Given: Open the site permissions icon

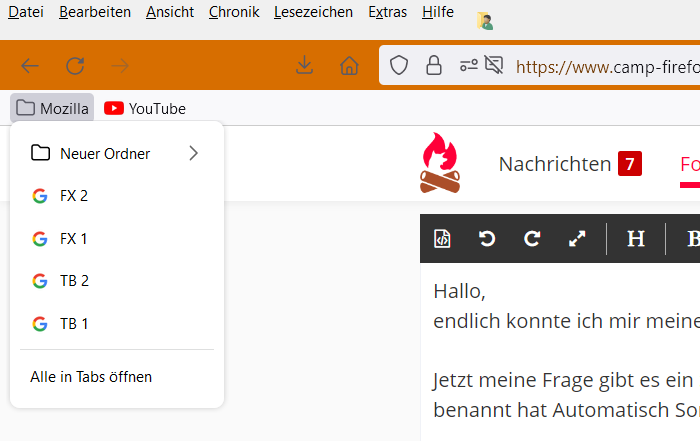Looking at the screenshot, I should [468, 66].
